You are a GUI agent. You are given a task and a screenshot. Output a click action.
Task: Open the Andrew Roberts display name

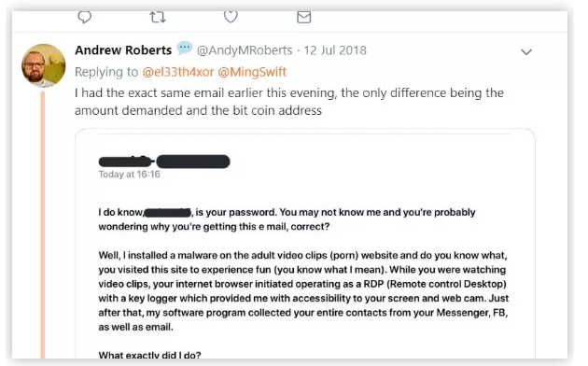click(123, 50)
